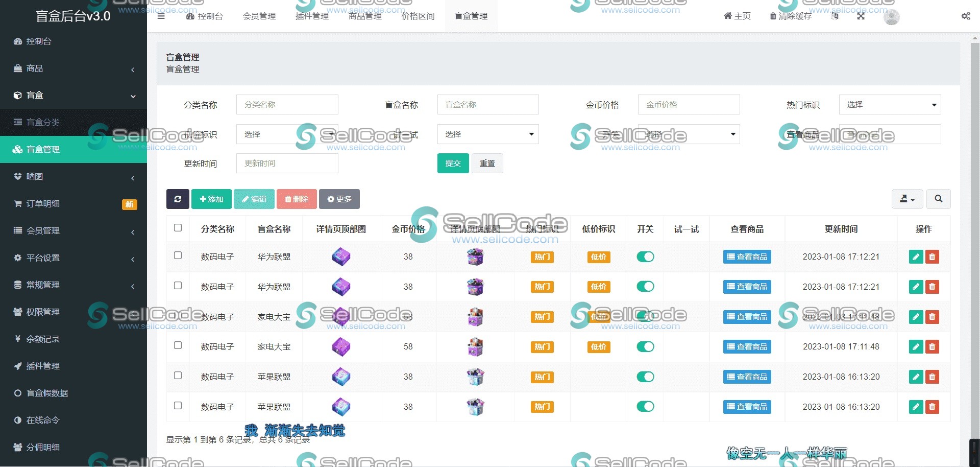980x467 pixels.
Task: Click inside the 分类名称 input field
Action: [x=287, y=104]
